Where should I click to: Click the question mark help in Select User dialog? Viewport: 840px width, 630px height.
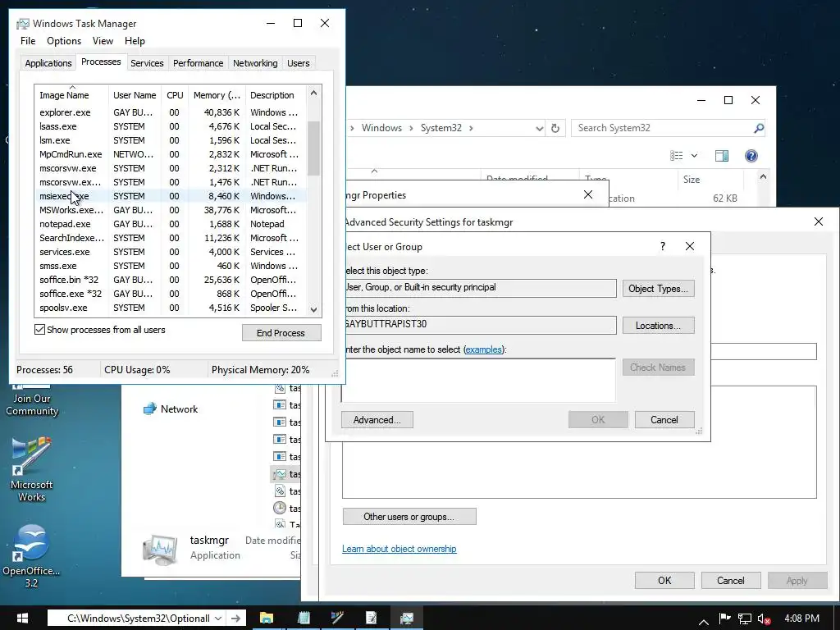pyautogui.click(x=663, y=246)
